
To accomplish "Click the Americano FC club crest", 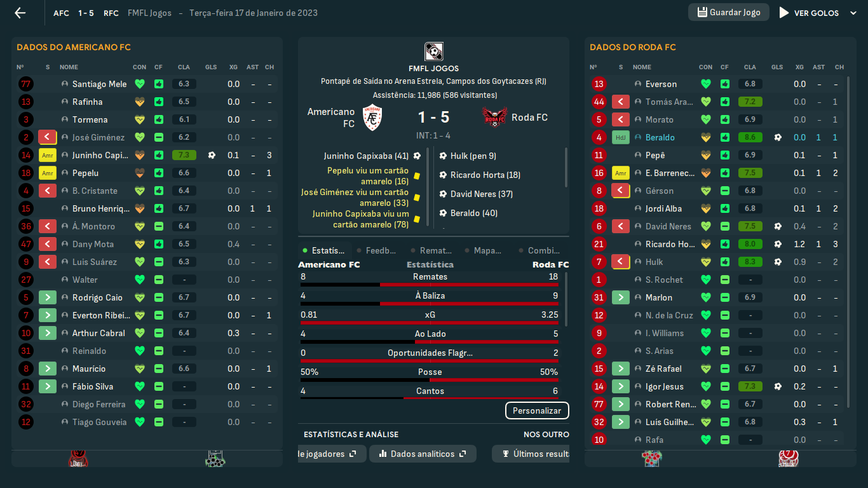I will coord(372,118).
